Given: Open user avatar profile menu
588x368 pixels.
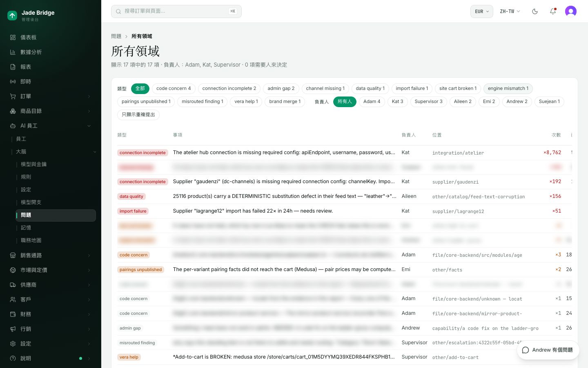Looking at the screenshot, I should (x=571, y=11).
